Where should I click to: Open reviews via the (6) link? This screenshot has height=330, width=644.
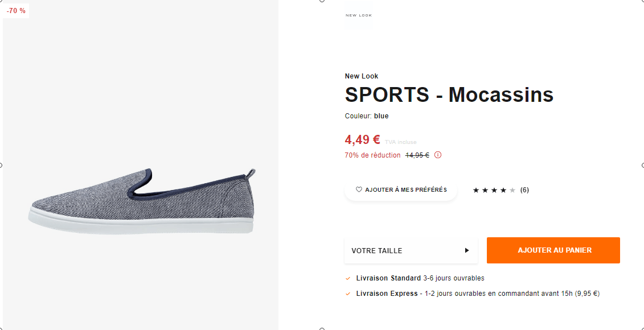(x=524, y=189)
